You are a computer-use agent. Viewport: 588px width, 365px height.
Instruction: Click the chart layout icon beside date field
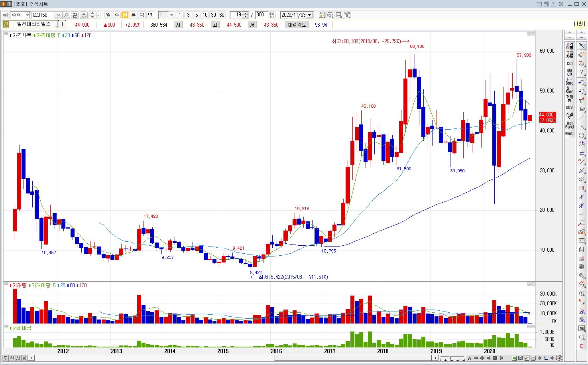[322, 15]
